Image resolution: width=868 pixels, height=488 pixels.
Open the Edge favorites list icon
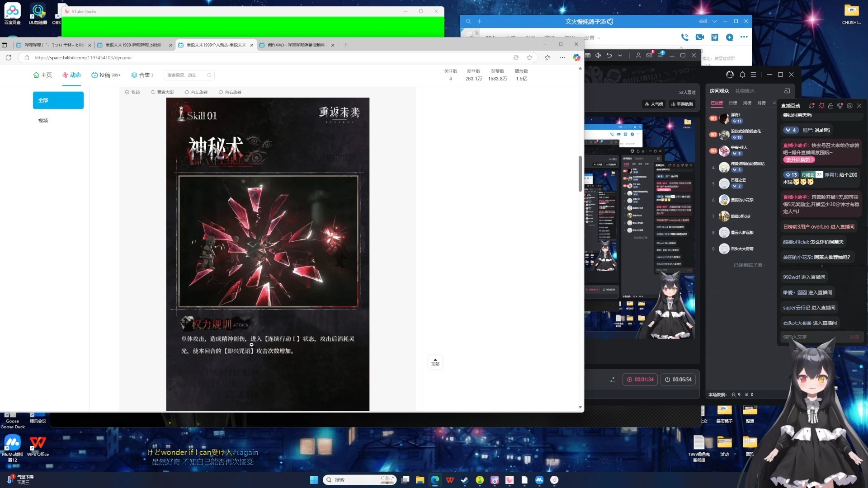[x=547, y=57]
